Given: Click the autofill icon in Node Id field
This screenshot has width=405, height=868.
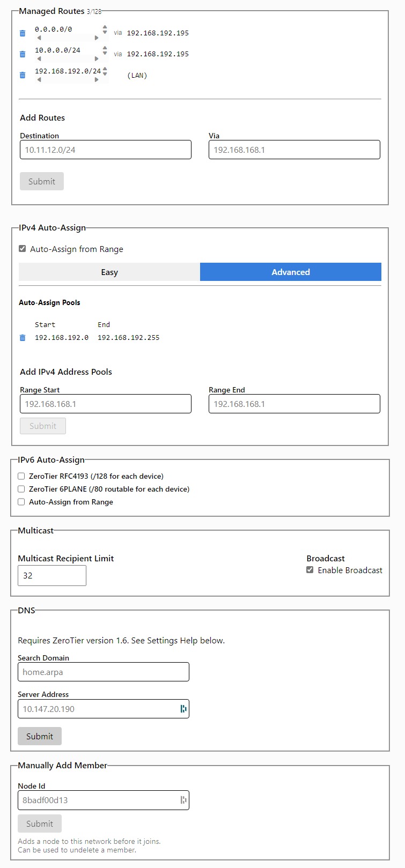Looking at the screenshot, I should (x=183, y=800).
